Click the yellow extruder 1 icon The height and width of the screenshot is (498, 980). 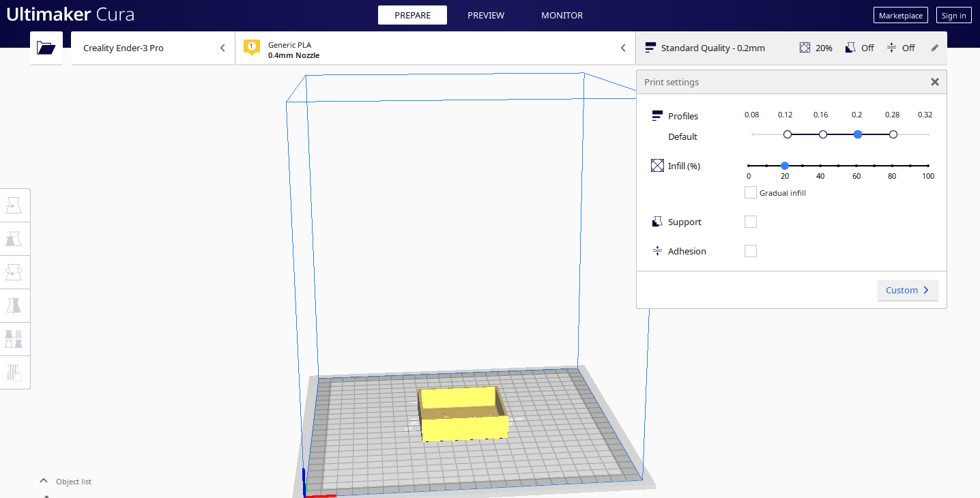[x=252, y=48]
